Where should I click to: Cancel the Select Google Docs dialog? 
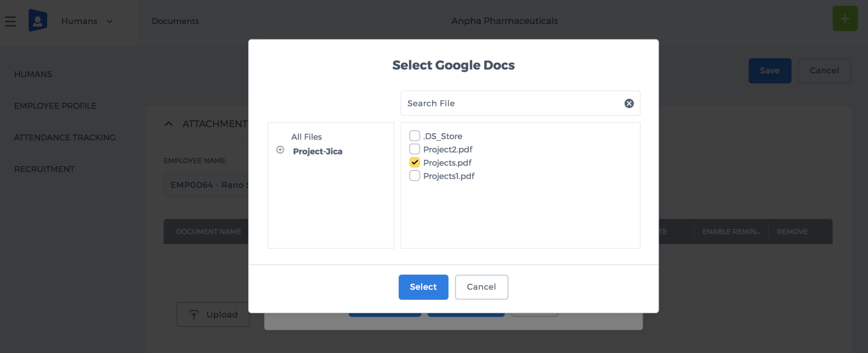click(x=481, y=287)
